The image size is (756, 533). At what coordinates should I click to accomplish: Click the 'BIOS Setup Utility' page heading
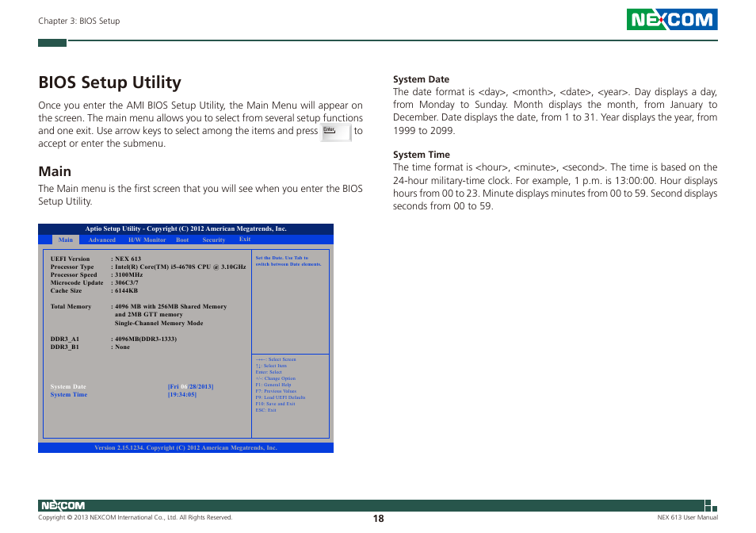click(x=109, y=82)
